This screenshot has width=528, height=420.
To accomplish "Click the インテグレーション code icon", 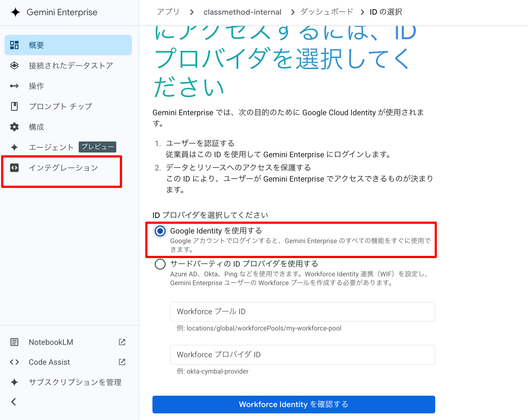I will coord(14,168).
